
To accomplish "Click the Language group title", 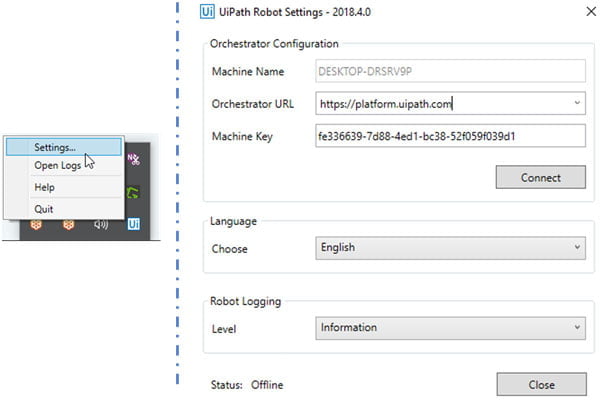I will [x=233, y=221].
